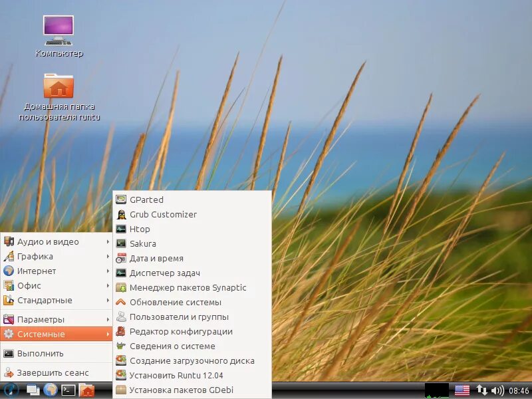Viewport: 532px width, 399px height.
Task: Click the show desktop windows icon on panel
Action: (x=33, y=390)
